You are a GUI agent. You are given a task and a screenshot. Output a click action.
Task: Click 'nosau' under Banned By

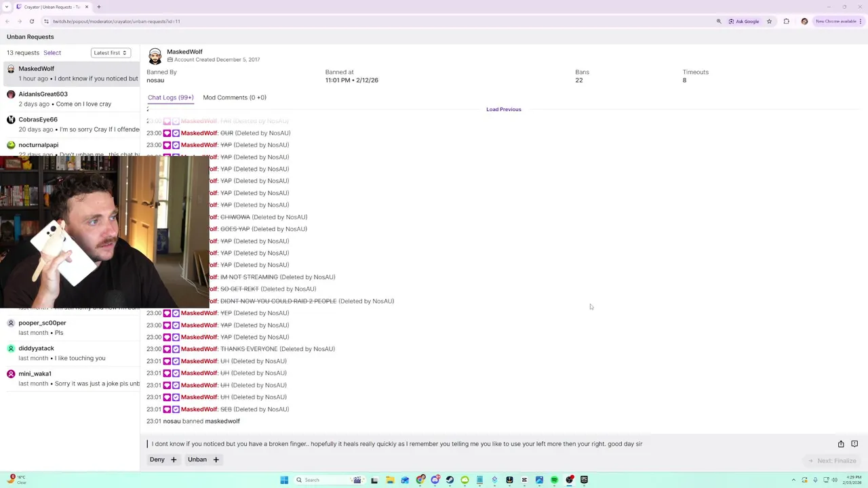[155, 80]
